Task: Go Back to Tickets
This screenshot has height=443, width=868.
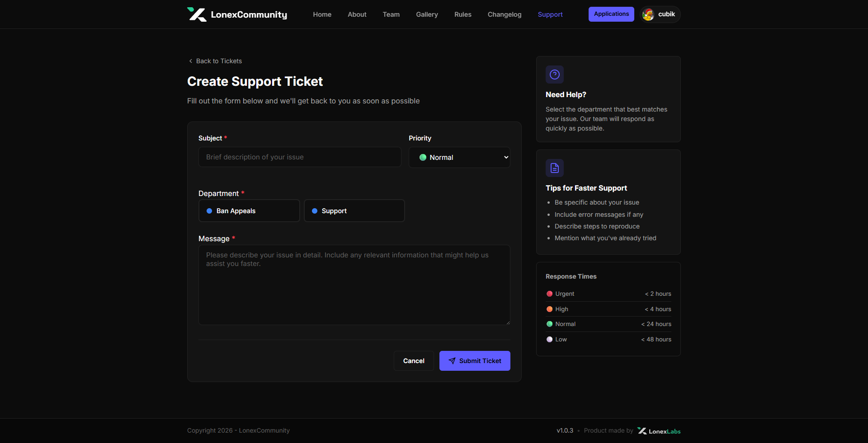Action: tap(215, 61)
